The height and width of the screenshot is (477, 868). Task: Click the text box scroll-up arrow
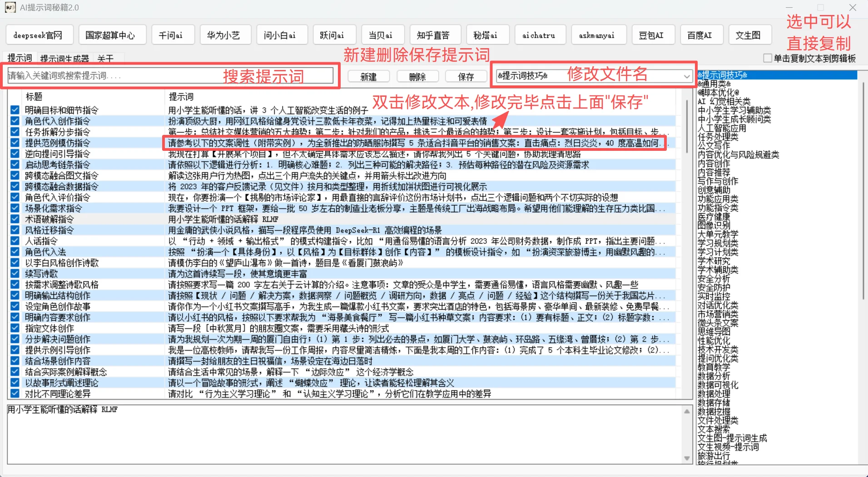pos(687,411)
